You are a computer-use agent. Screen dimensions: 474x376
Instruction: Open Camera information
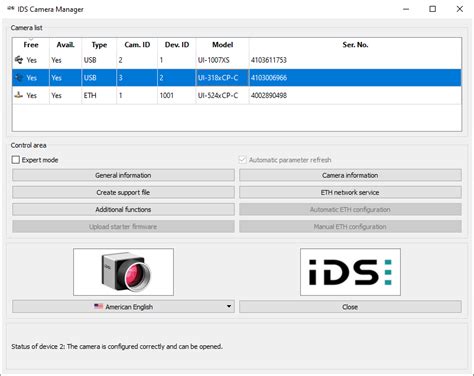350,175
